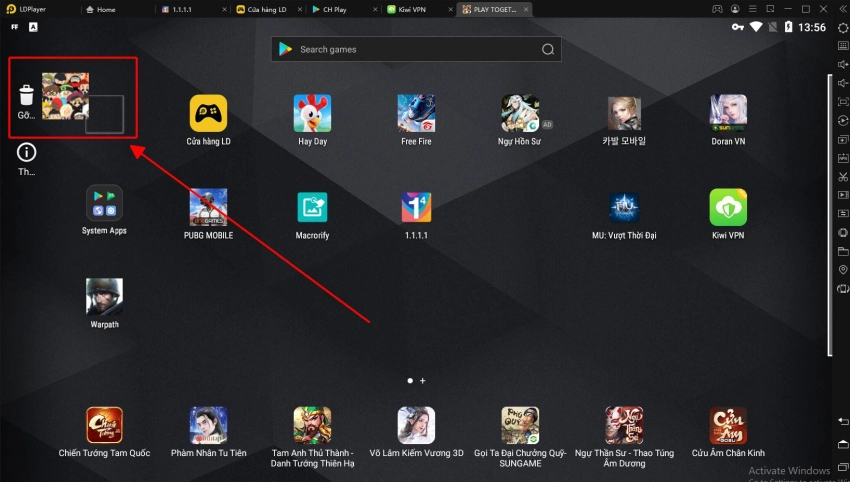Switch to the 1.1.1.1 tab
850x482 pixels.
192,9
